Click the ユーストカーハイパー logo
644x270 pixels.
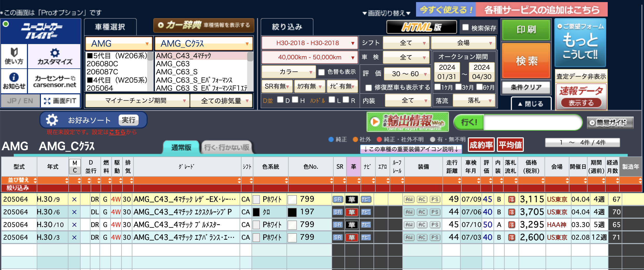click(41, 31)
